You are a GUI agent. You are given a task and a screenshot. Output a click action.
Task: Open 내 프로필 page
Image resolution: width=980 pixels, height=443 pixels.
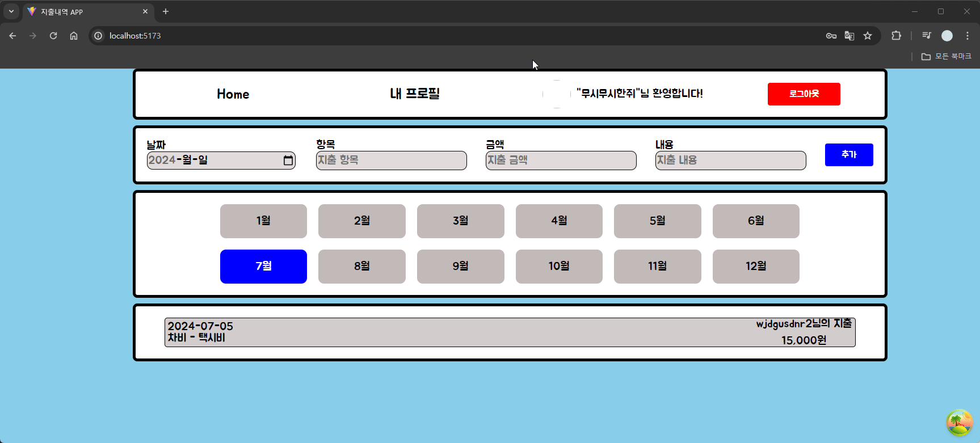[415, 94]
